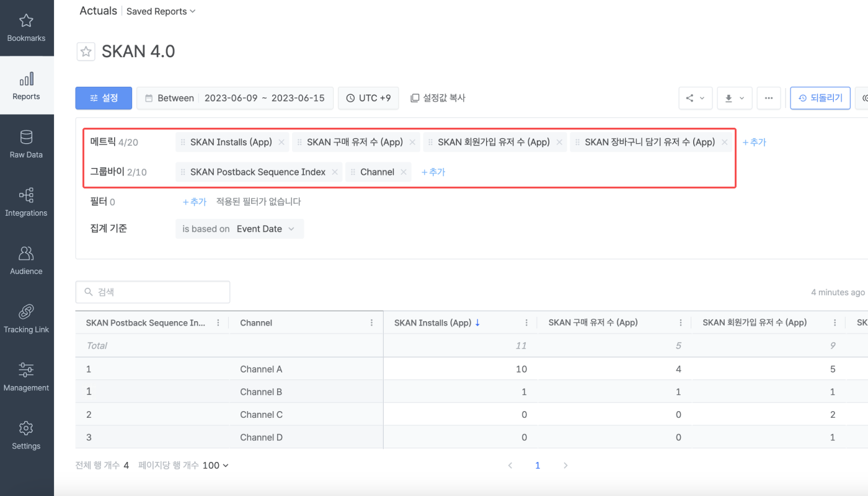Image resolution: width=868 pixels, height=496 pixels.
Task: Remove SKAN 회원가입 유저 수 (App) metric
Action: click(x=559, y=142)
